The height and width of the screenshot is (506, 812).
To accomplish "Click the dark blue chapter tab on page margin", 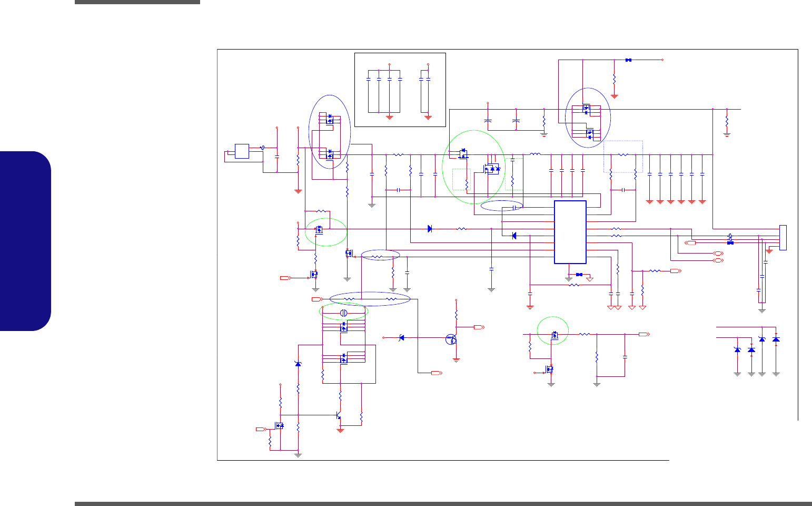I will pos(25,241).
